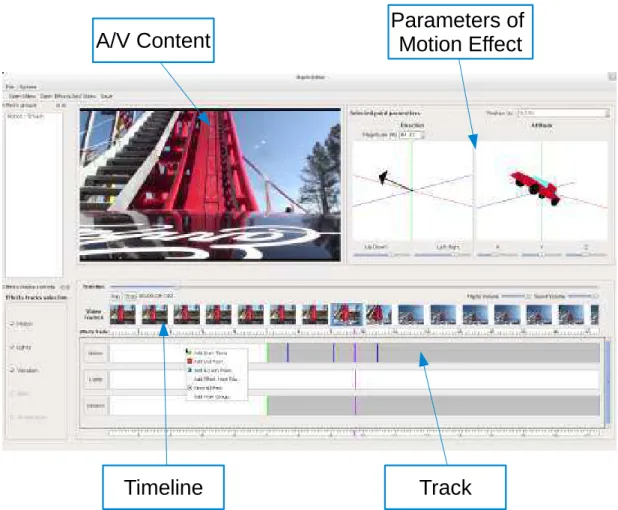Adjust the Sound Volume slider
This screenshot has height=510, width=618.
pyautogui.click(x=583, y=296)
